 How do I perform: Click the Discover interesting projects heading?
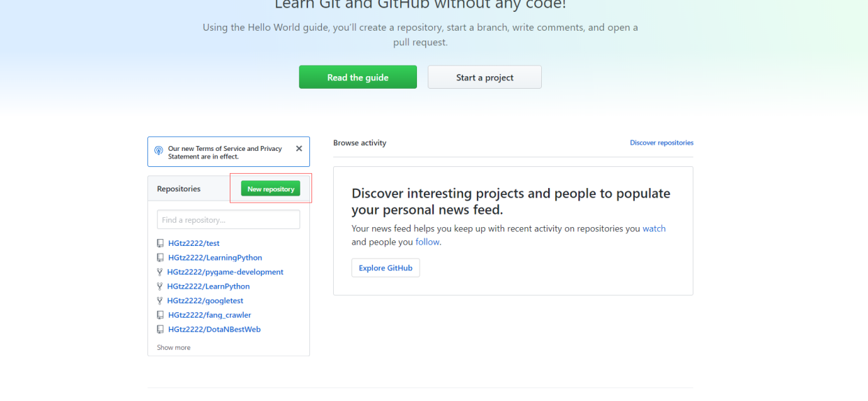pyautogui.click(x=510, y=201)
